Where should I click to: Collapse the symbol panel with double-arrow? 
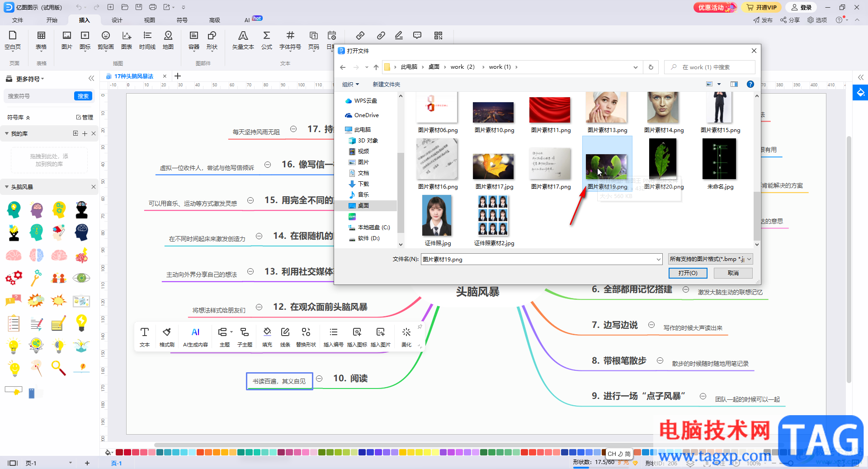(91, 78)
